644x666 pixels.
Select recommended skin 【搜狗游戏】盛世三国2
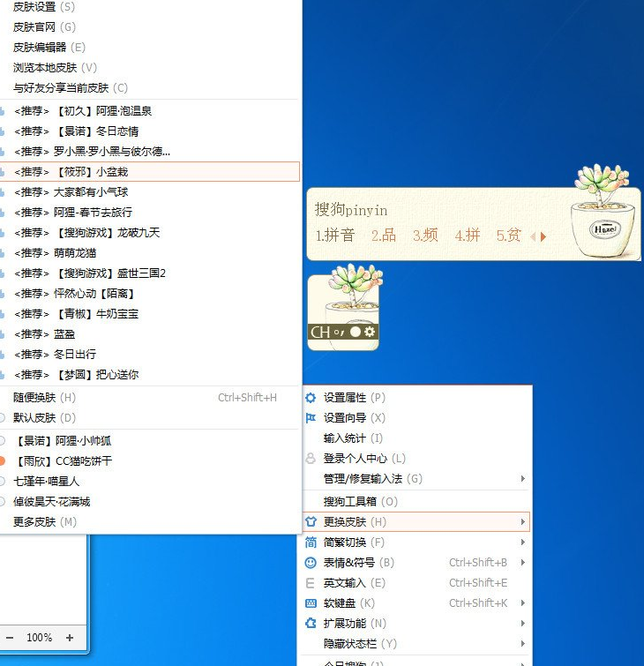pyautogui.click(x=149, y=273)
